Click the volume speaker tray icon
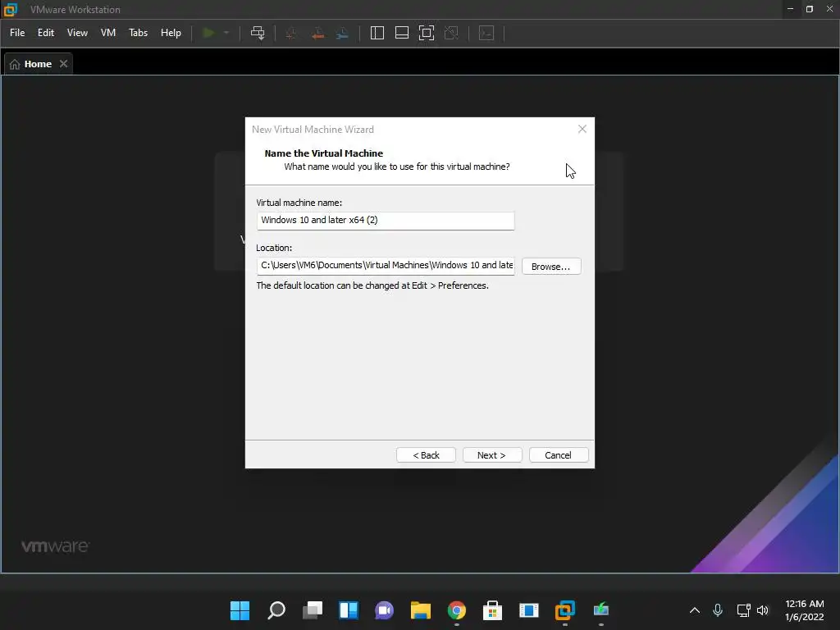 (x=763, y=610)
